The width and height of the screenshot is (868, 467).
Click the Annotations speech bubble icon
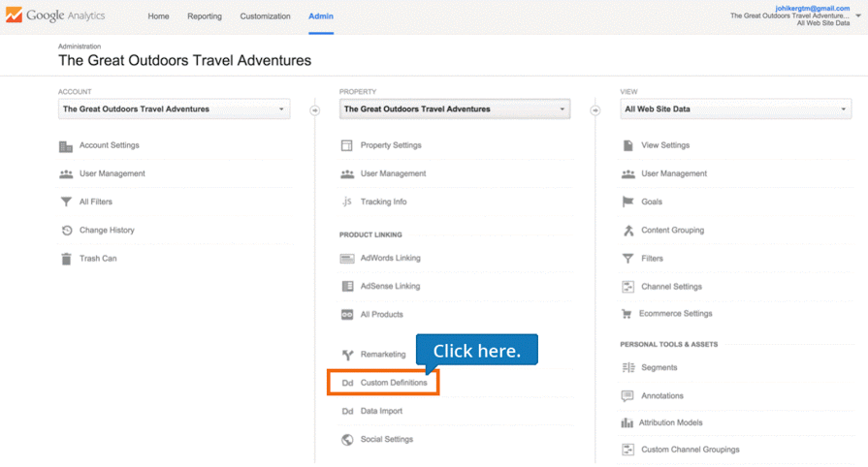coord(627,396)
